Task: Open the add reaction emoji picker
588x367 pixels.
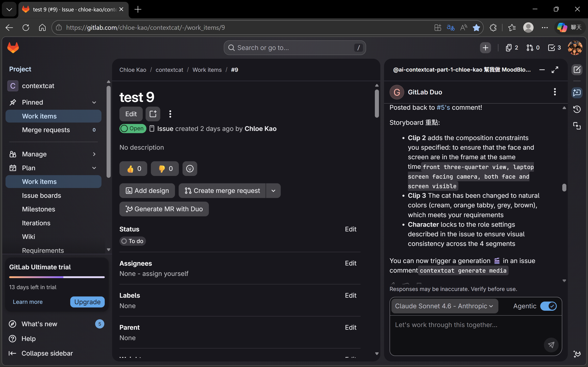Action: (x=190, y=169)
